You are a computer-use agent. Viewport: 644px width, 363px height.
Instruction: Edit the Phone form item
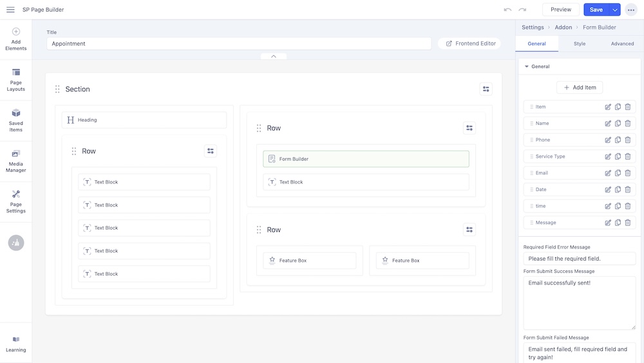click(x=608, y=140)
